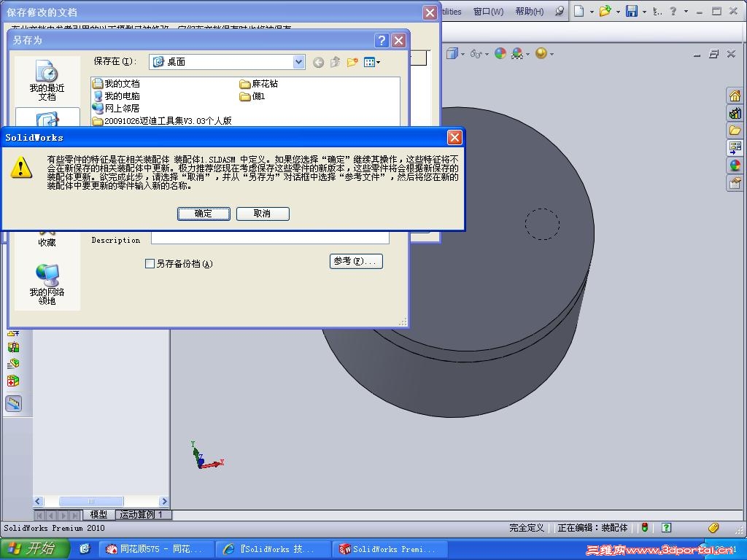Switch to the 模型 tab
The width and height of the screenshot is (747, 560).
click(x=98, y=514)
